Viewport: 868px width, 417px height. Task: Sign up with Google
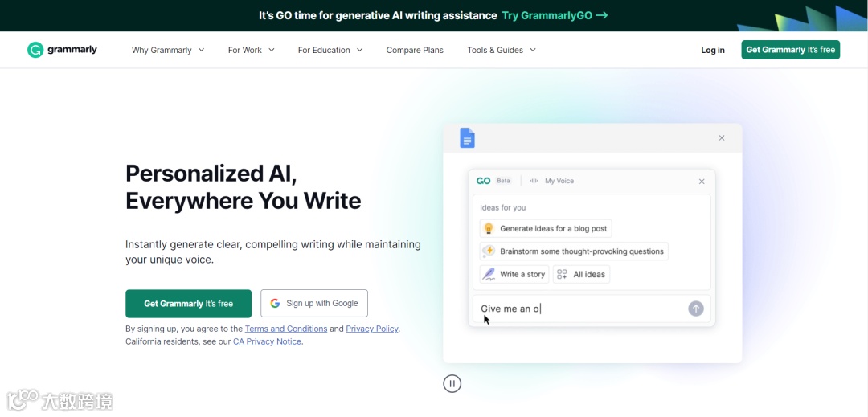[314, 304]
